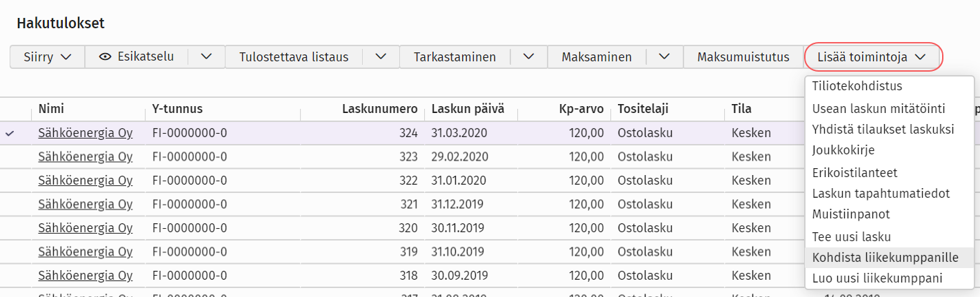This screenshot has width=980, height=297.
Task: Open Sähköenergia Oy link for invoice 320
Action: coord(86,228)
